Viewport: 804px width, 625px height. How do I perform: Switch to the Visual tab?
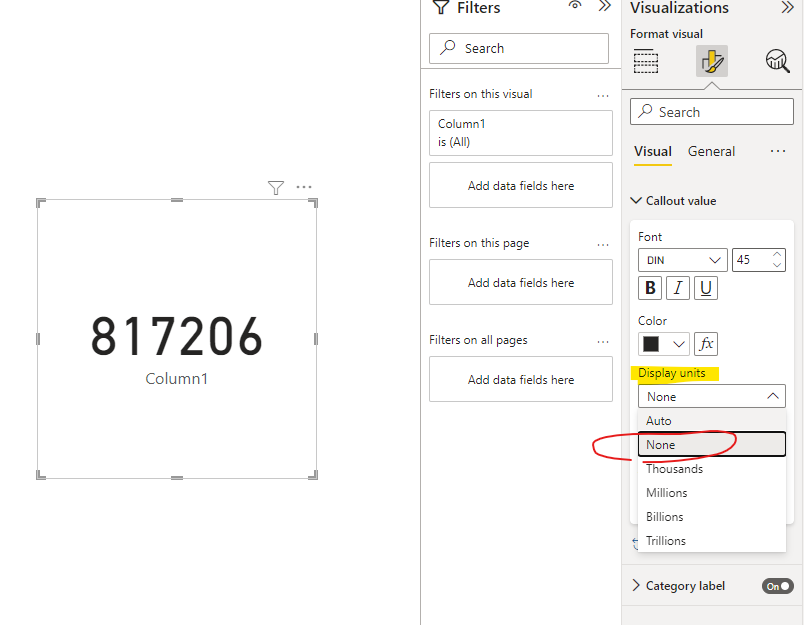(653, 152)
